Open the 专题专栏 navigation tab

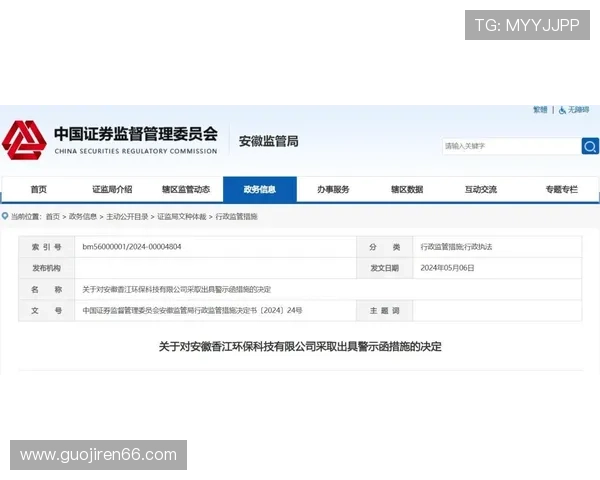pyautogui.click(x=562, y=189)
